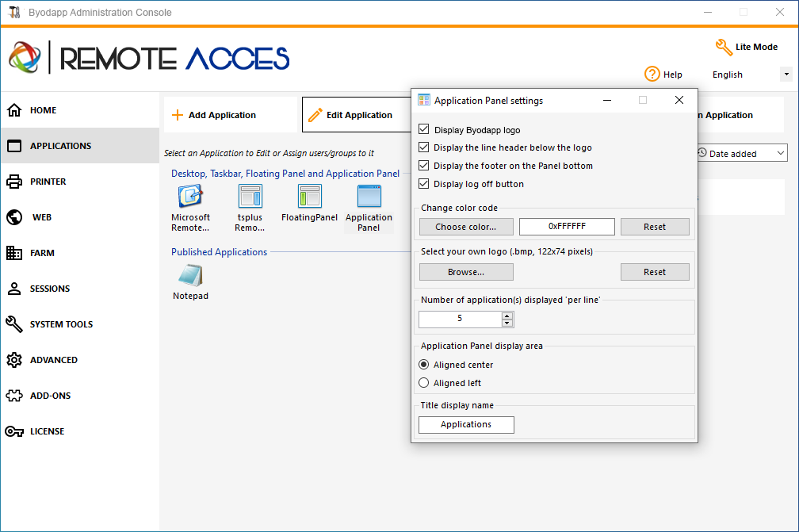Click the Choose color... button
The image size is (799, 532).
[466, 227]
